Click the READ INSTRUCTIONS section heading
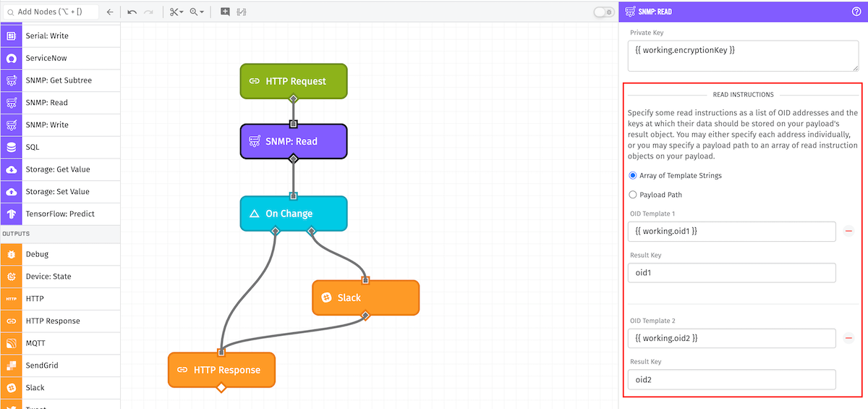This screenshot has height=409, width=868. [x=743, y=95]
